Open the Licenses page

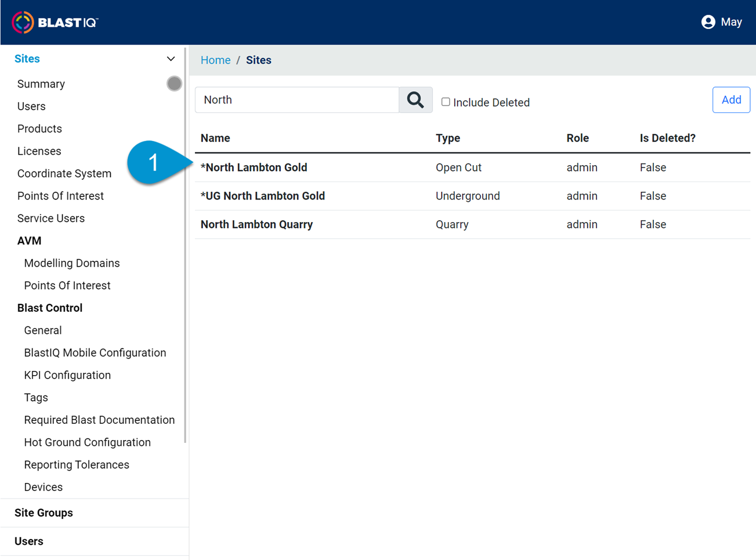coord(39,151)
